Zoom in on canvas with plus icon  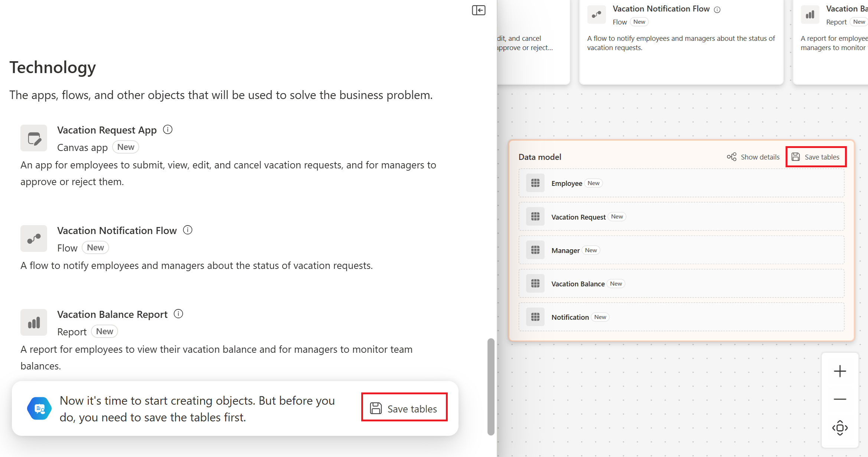840,371
